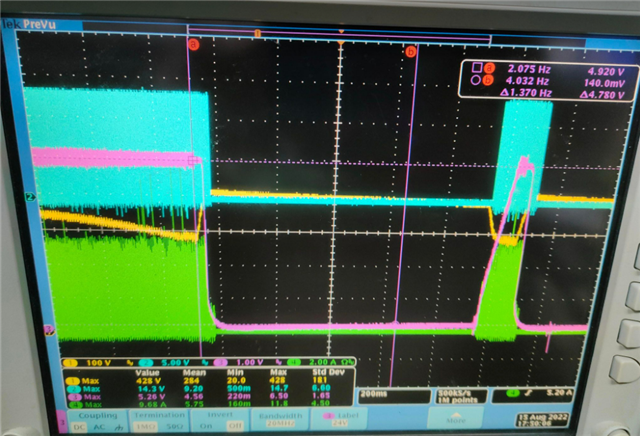Click channel 3 value 5.26 V
The image size is (640, 436).
pos(151,396)
